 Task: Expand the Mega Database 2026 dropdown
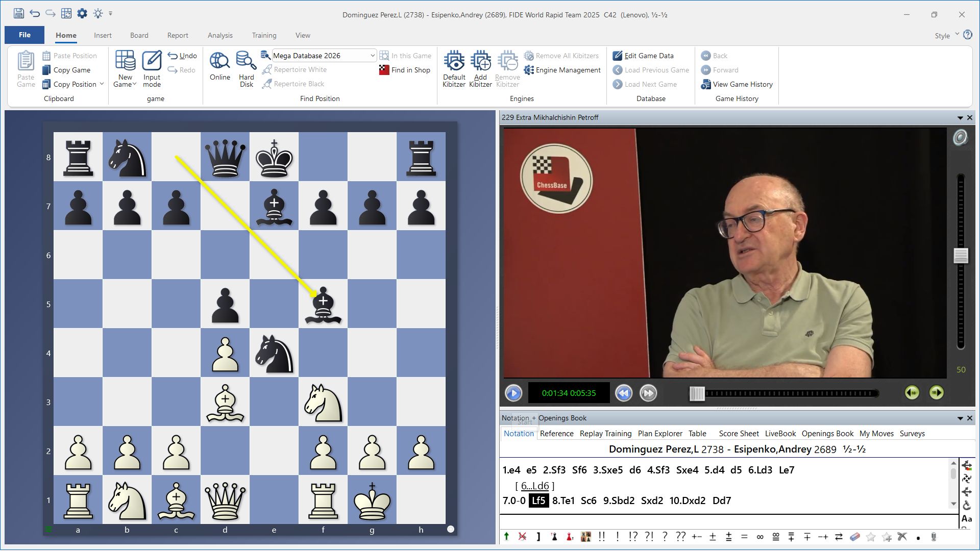(x=372, y=56)
